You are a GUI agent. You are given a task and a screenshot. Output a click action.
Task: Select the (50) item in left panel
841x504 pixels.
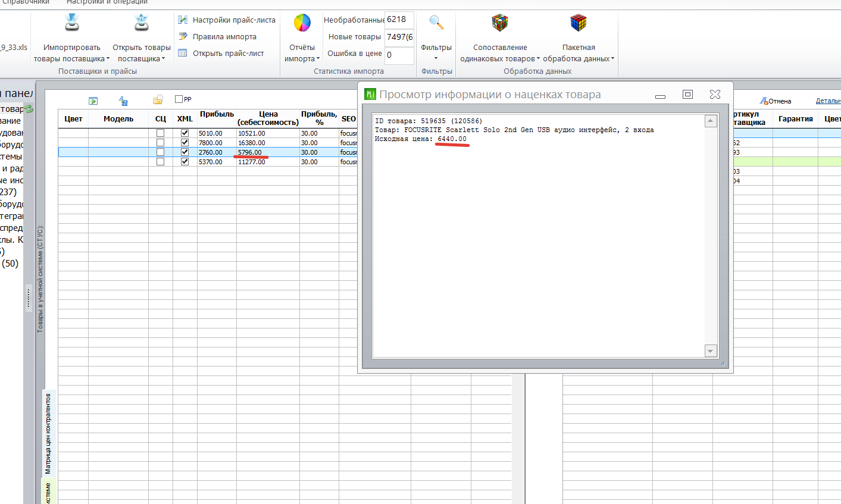10,263
